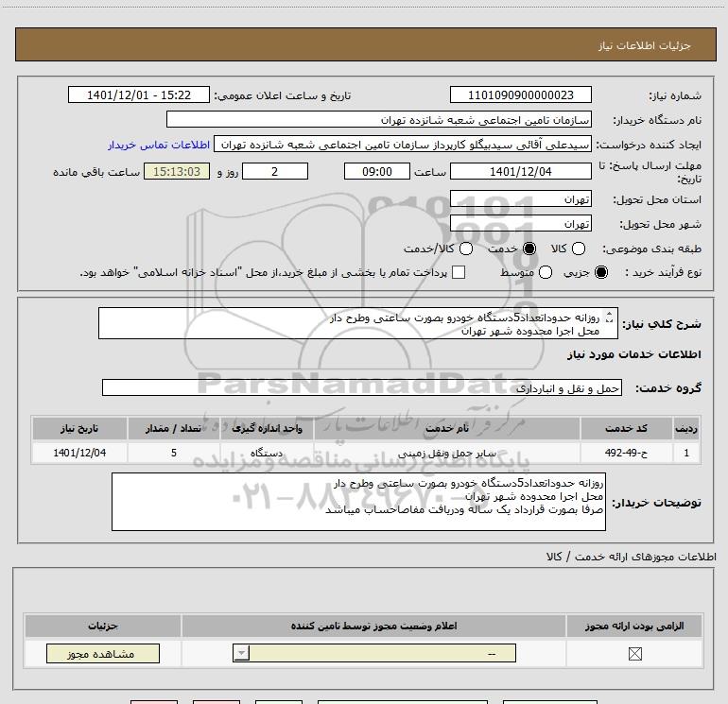
Task: Click the service code cell ح-49-492
Action: [x=626, y=453]
